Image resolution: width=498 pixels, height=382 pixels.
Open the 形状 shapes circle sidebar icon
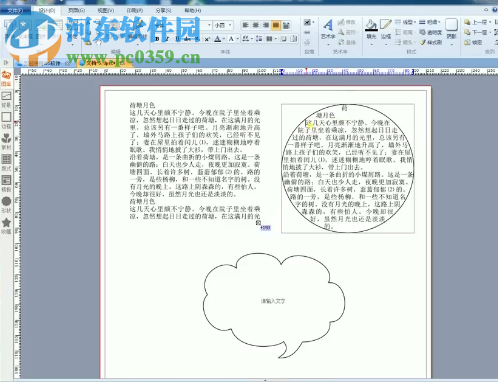(x=6, y=205)
